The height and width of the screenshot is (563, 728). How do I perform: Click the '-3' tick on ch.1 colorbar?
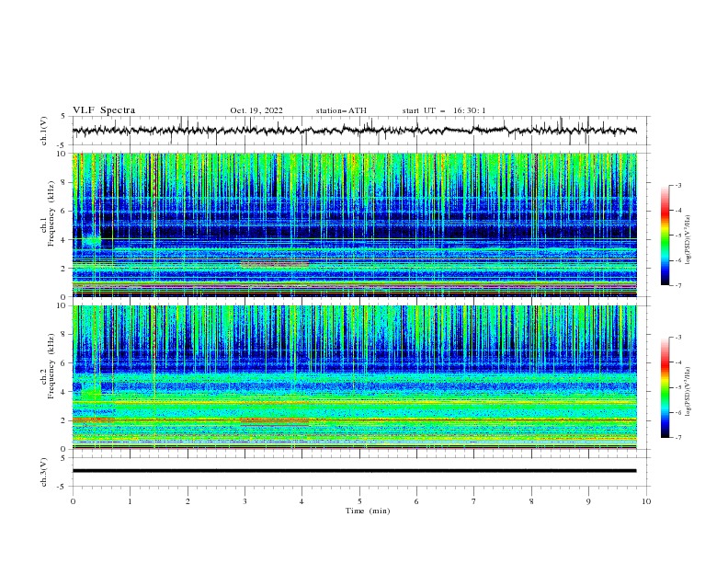677,185
